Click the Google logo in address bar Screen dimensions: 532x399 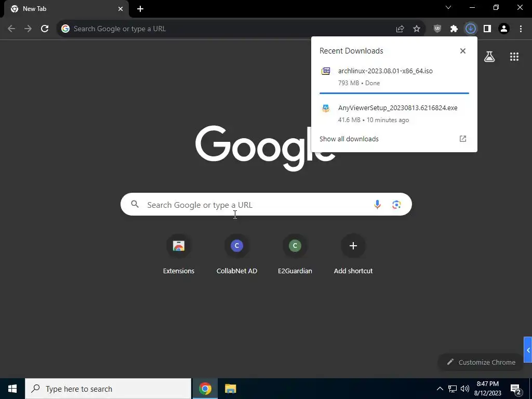pos(65,29)
